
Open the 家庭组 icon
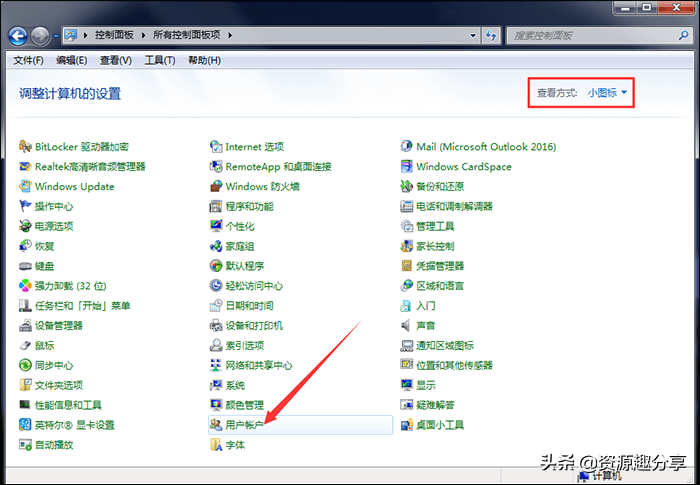[216, 246]
